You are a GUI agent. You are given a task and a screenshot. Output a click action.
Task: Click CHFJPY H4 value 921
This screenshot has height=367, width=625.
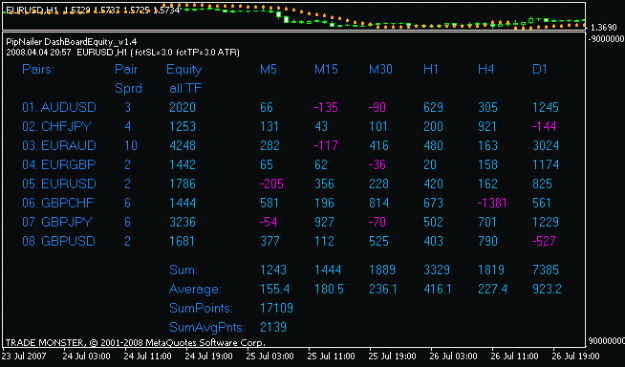tap(487, 126)
